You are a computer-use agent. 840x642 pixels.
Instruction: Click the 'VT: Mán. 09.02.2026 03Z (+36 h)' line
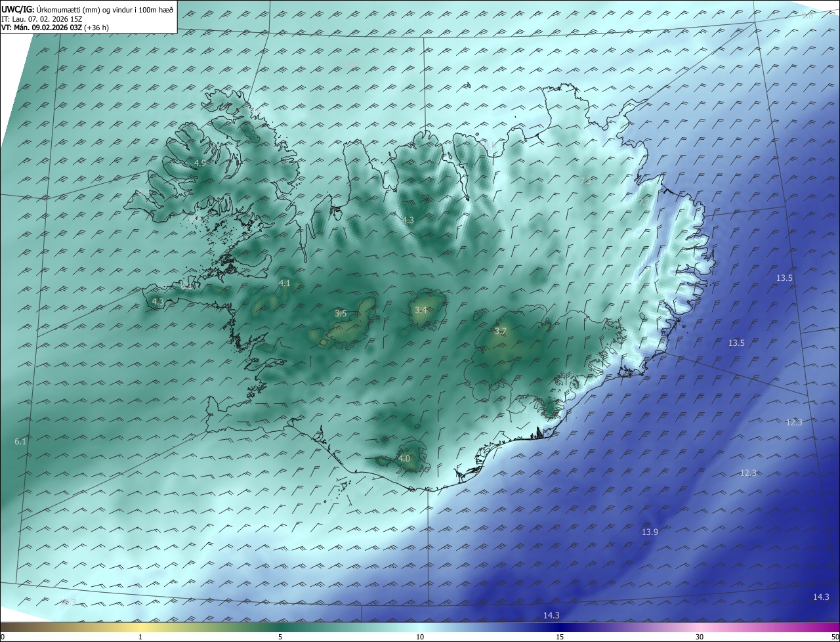pos(55,27)
